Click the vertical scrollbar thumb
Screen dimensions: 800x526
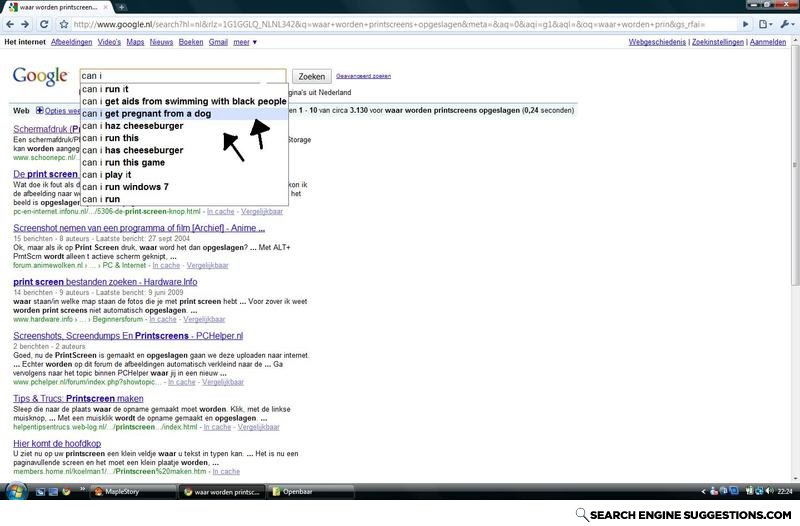point(795,166)
